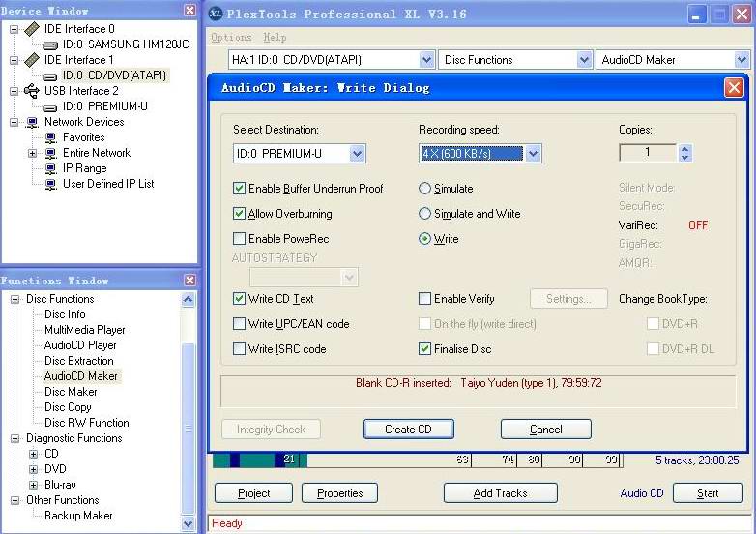Toggle Enable Buffer Underrun Proof checkbox
The width and height of the screenshot is (756, 534).
coord(239,188)
